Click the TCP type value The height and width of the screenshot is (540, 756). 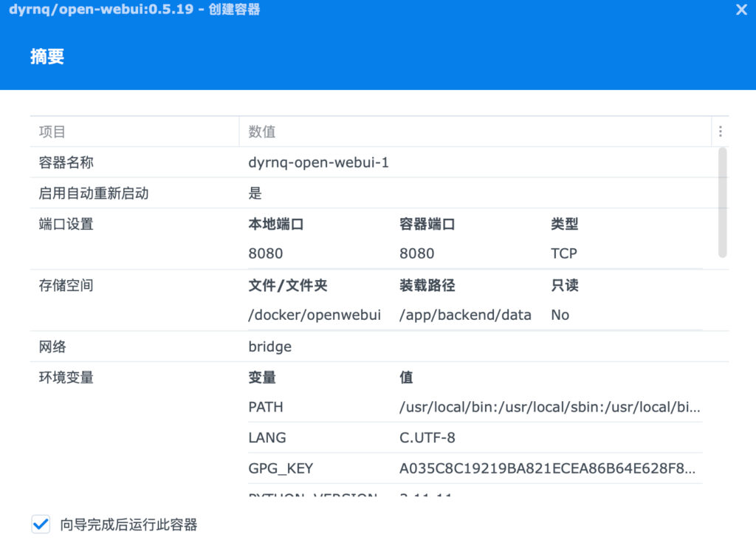[x=563, y=253]
